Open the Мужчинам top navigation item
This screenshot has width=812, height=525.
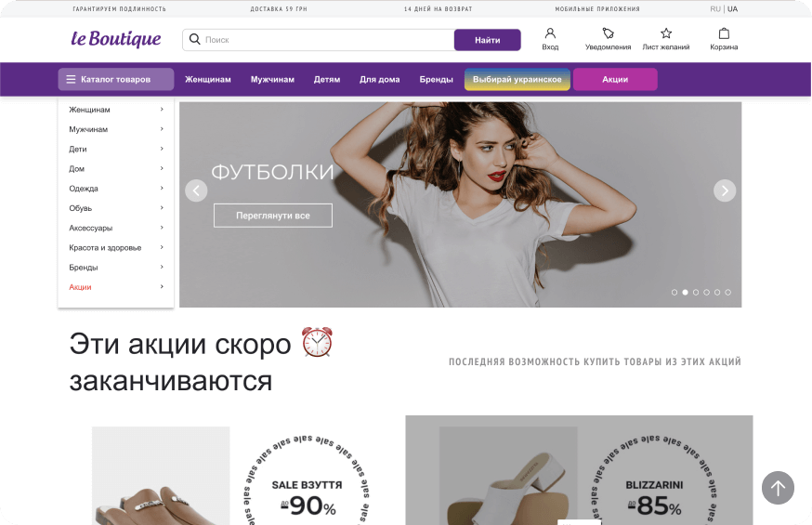[x=272, y=79]
